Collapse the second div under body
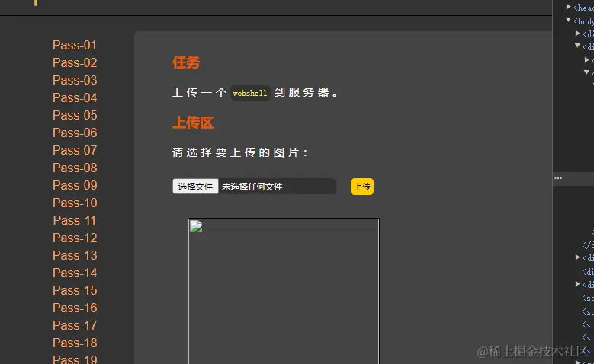Image resolution: width=594 pixels, height=364 pixels. pos(577,46)
